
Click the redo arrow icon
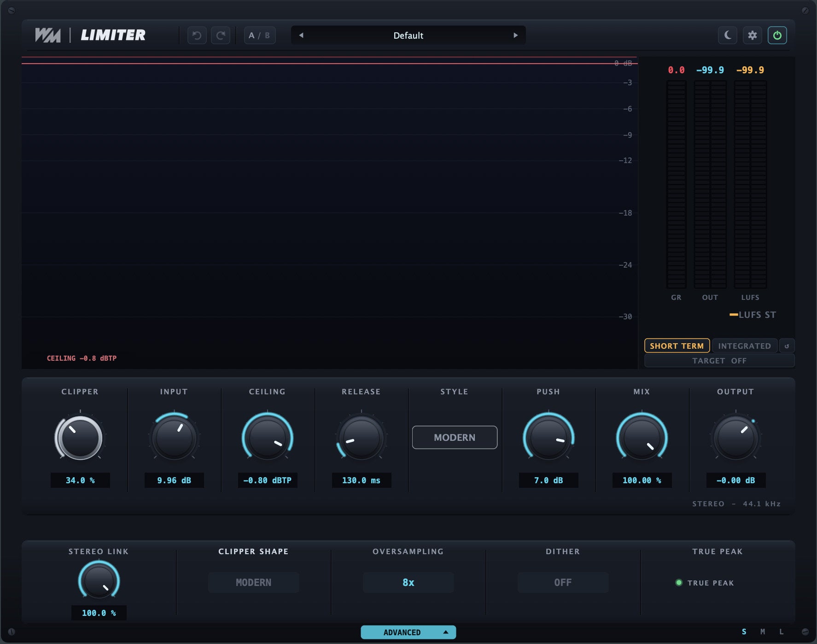[221, 35]
